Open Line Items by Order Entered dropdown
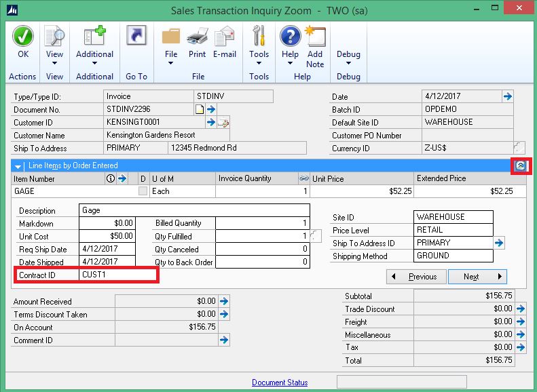The width and height of the screenshot is (537, 392). click(x=18, y=166)
